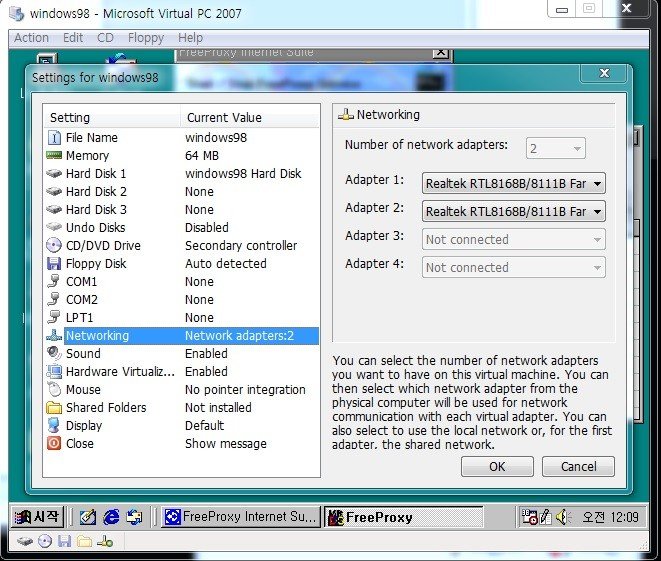Click the Mouse setting icon
Image resolution: width=661 pixels, height=561 pixels.
point(54,389)
